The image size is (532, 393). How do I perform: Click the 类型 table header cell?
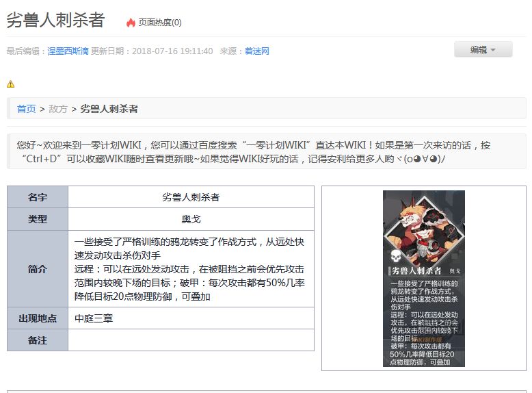click(x=38, y=219)
